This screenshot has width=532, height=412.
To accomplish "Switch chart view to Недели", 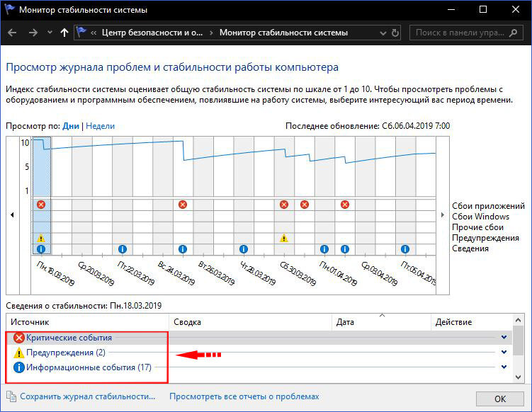I will [100, 126].
